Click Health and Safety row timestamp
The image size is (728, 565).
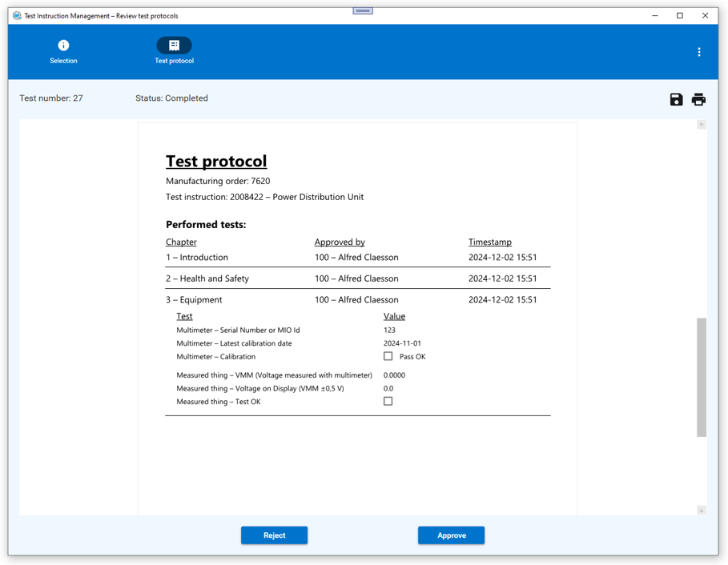point(502,278)
